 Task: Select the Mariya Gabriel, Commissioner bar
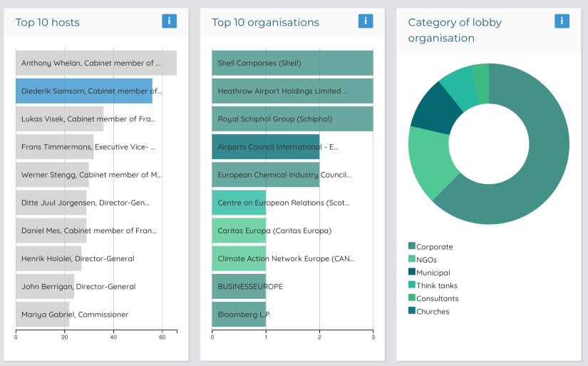(43, 314)
